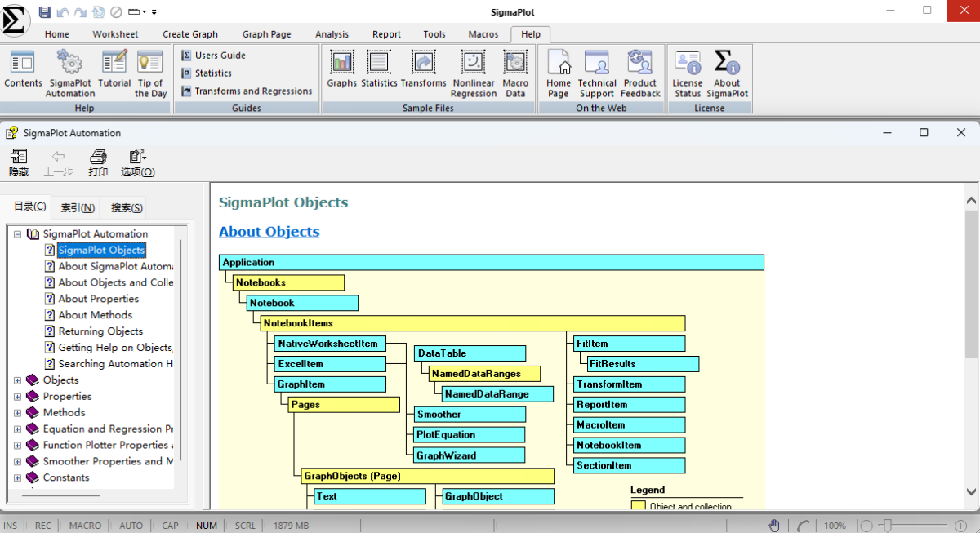Visit the Home Page on the web
980x533 pixels.
point(559,73)
